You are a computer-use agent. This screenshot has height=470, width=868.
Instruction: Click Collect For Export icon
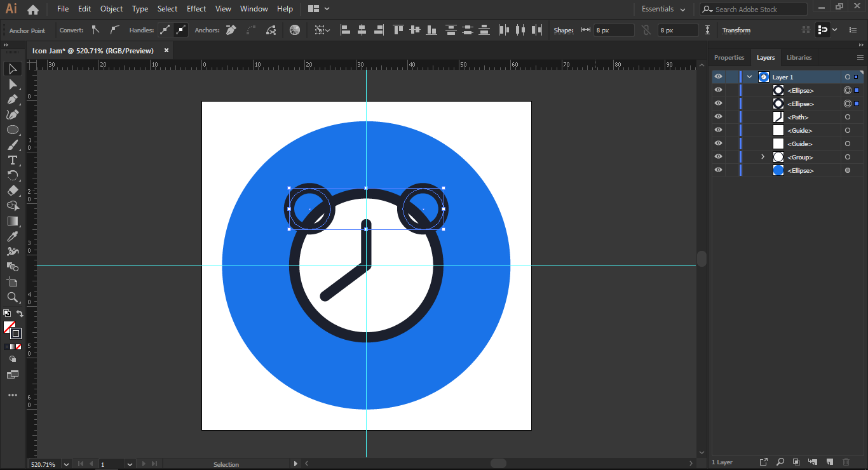pos(763,462)
